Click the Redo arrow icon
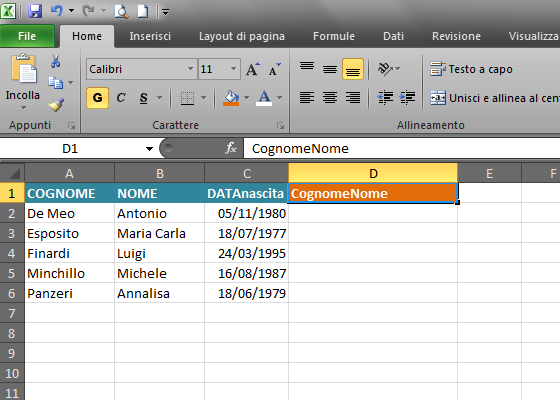The image size is (560, 400). tap(88, 11)
